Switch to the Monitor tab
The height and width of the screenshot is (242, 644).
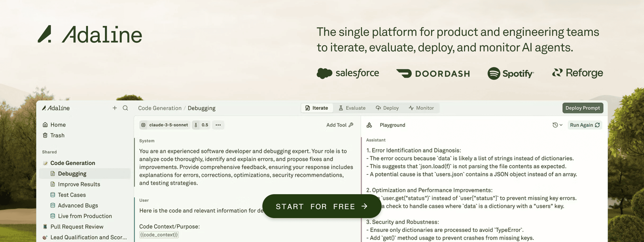421,108
